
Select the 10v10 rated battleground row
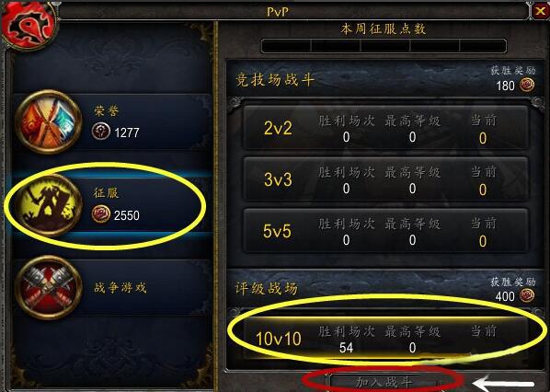(385, 339)
